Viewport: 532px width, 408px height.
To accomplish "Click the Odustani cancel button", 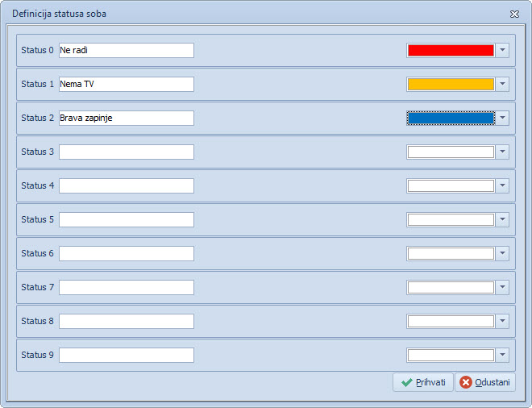I will [485, 382].
